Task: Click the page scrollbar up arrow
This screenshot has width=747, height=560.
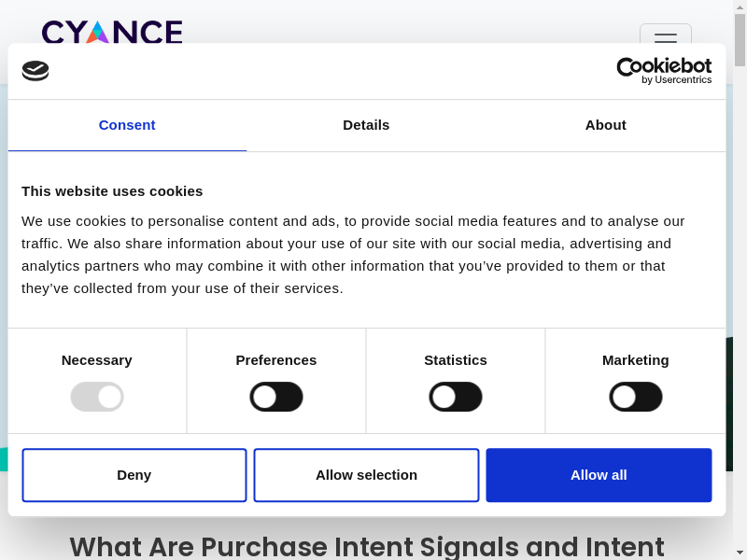Action: [740, 7]
